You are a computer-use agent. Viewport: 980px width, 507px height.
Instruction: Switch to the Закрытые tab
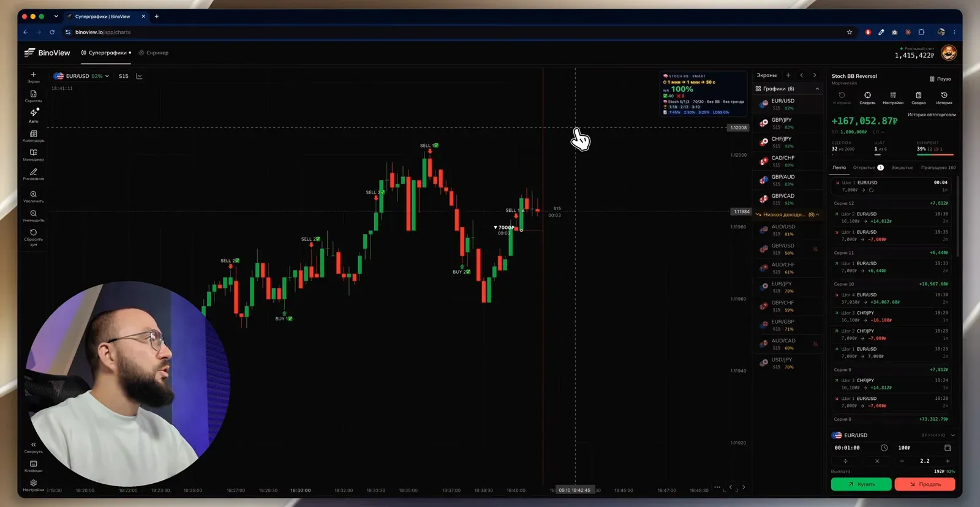902,167
